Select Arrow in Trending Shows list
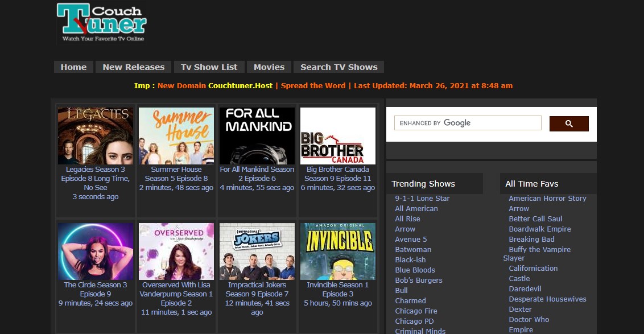Image resolution: width=644 pixels, height=334 pixels. pyautogui.click(x=405, y=229)
